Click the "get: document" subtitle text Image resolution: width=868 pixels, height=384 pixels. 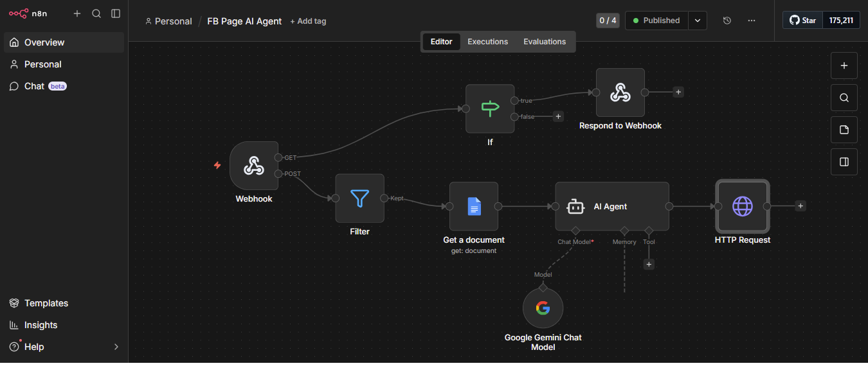pyautogui.click(x=474, y=251)
